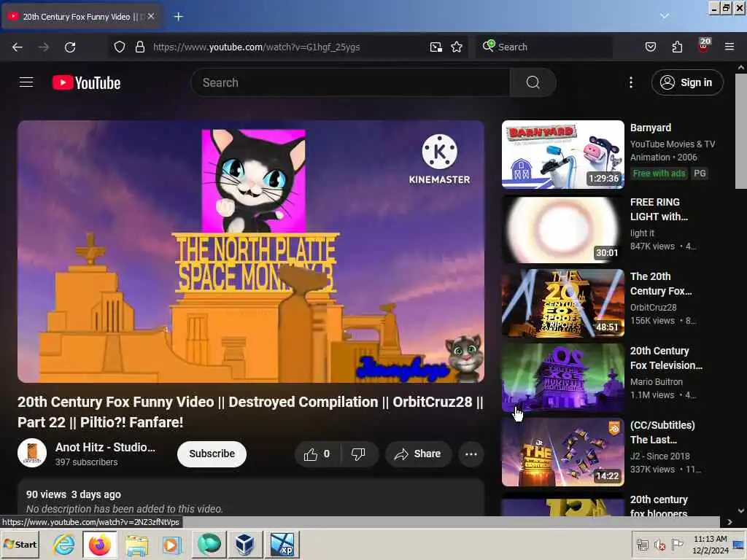
Task: Open (CC/Subtitles) The Last... title link
Action: click(x=662, y=432)
